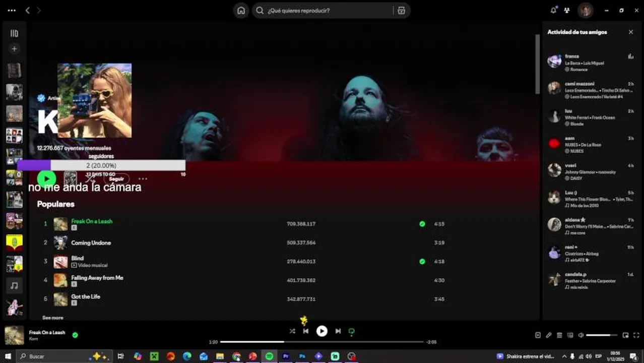
Task: Select the track 'Blind'
Action: pyautogui.click(x=77, y=259)
